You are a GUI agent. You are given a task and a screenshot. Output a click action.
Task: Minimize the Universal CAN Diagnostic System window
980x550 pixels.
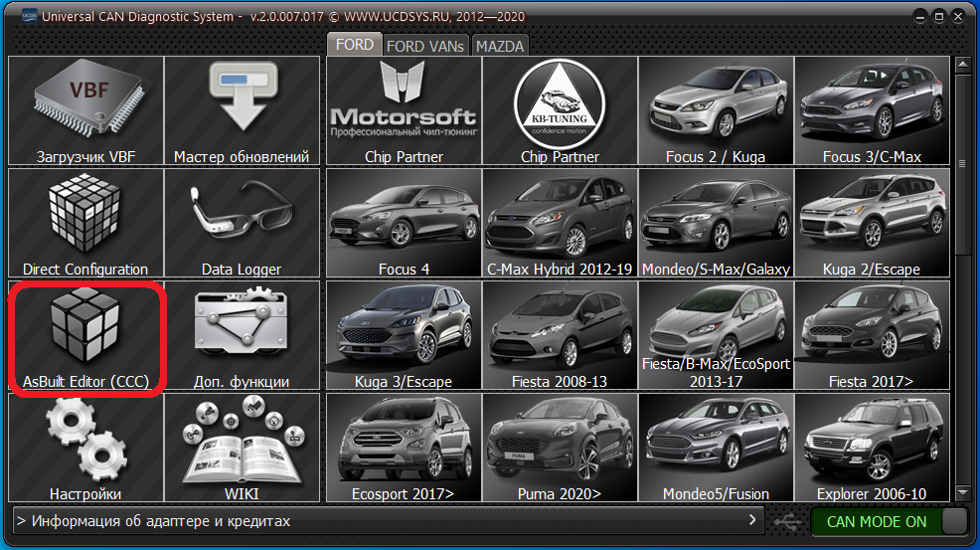(920, 17)
